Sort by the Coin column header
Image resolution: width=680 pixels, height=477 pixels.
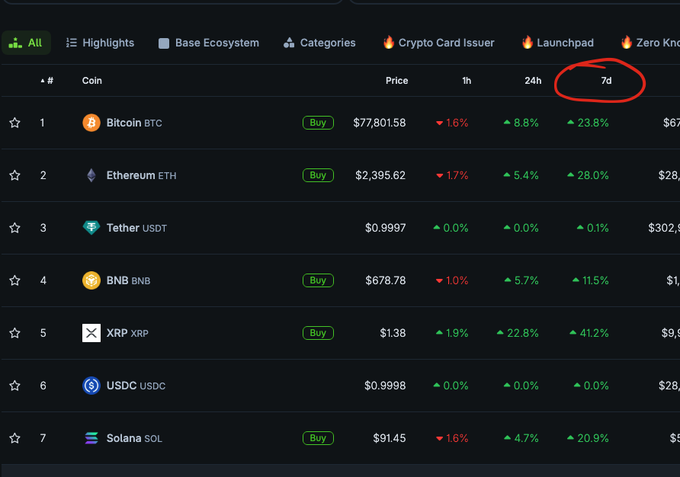(92, 81)
